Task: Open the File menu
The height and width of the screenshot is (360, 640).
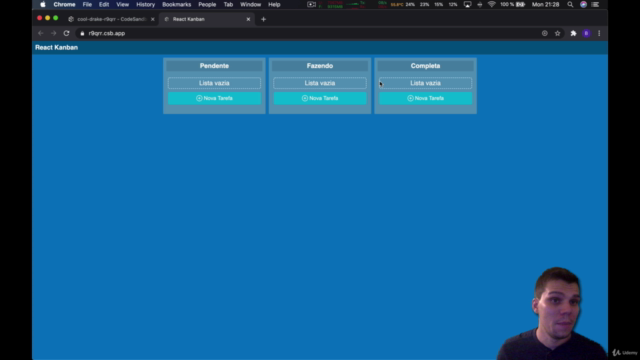Action: coord(87,4)
